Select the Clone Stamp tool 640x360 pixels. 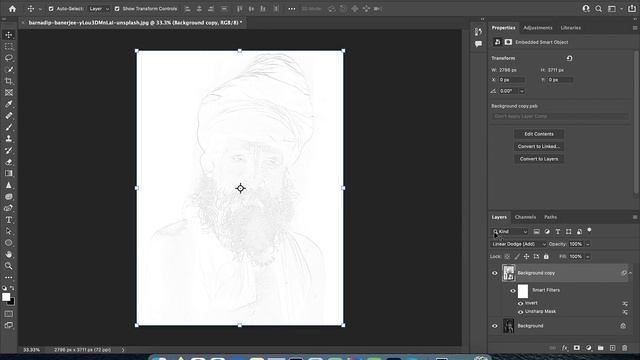[x=9, y=139]
